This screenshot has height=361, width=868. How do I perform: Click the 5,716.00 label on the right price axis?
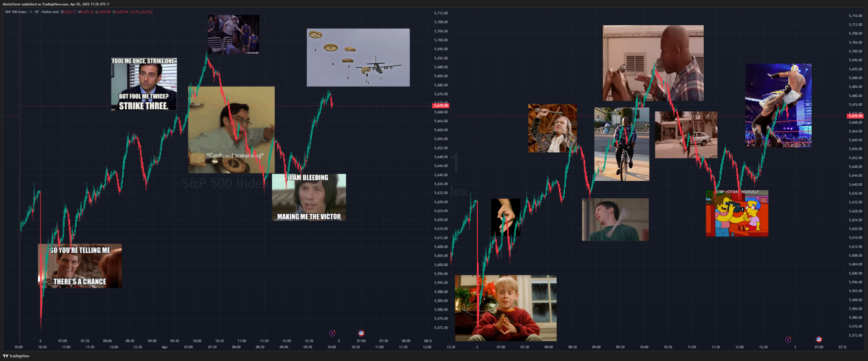click(x=856, y=16)
